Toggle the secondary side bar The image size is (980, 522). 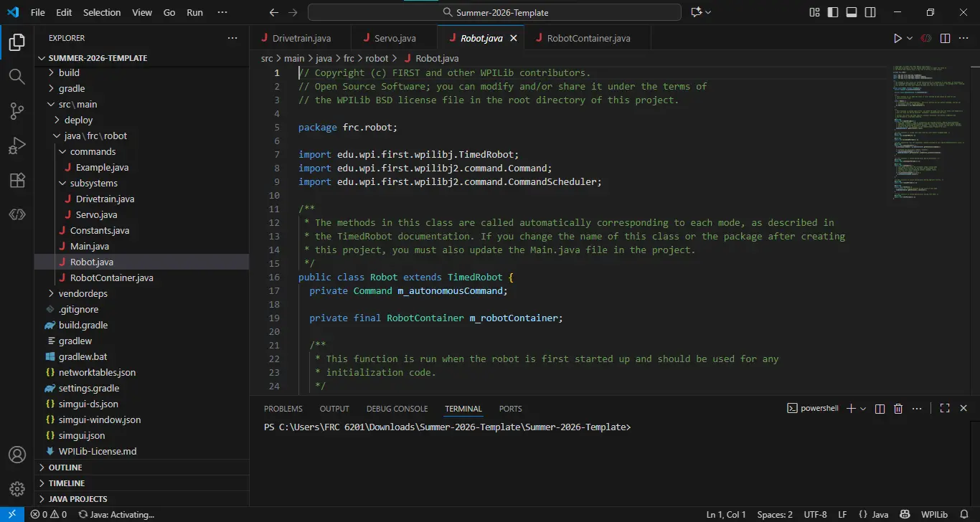point(870,12)
